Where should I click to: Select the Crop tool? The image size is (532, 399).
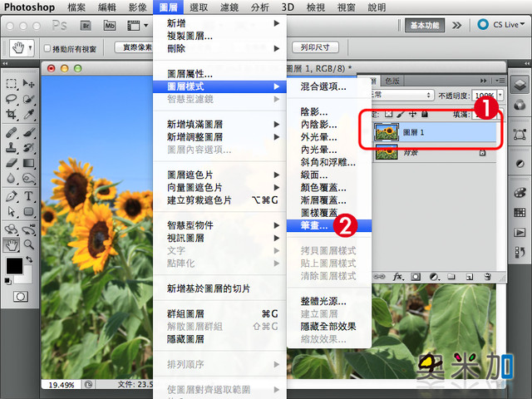point(11,115)
